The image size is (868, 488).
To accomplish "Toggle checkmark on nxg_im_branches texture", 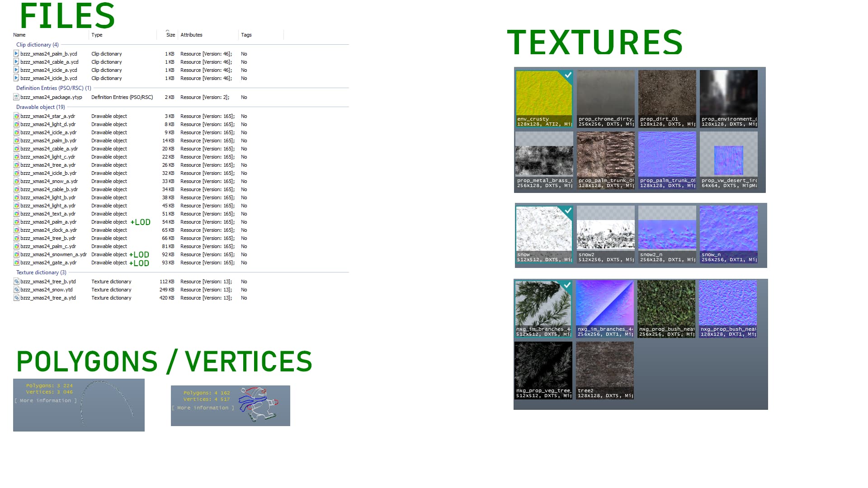I will click(x=567, y=285).
